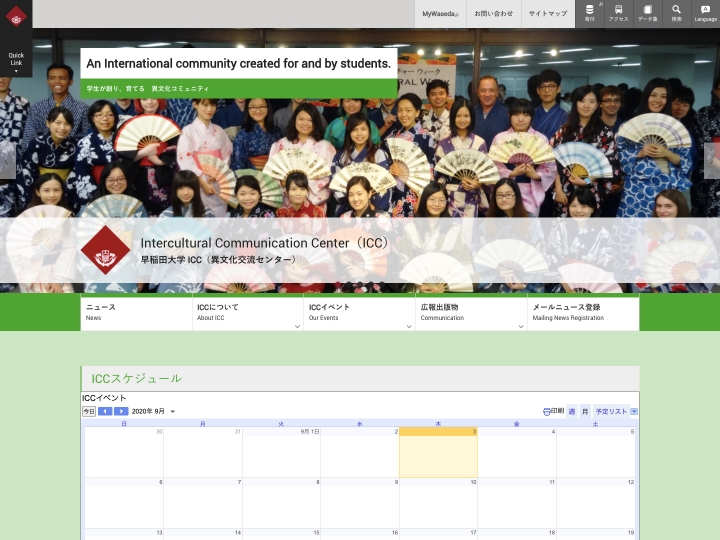Click the 寄付 donation icon
The image size is (720, 540).
tap(590, 13)
